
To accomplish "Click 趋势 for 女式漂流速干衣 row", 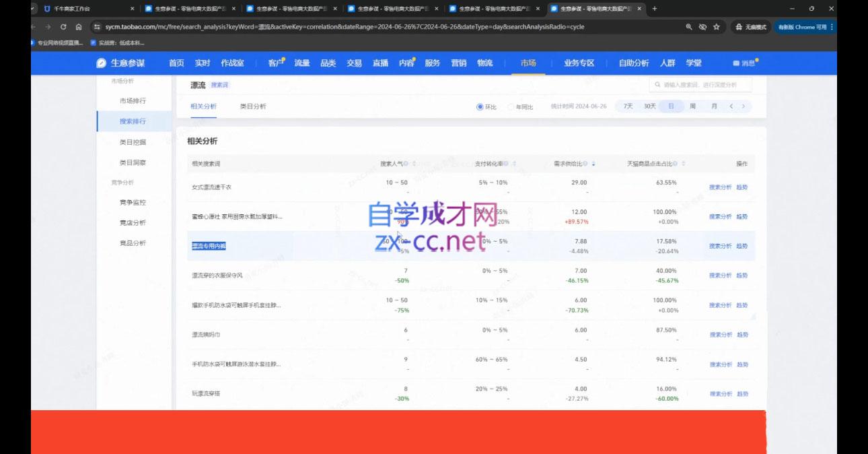I will 742,187.
